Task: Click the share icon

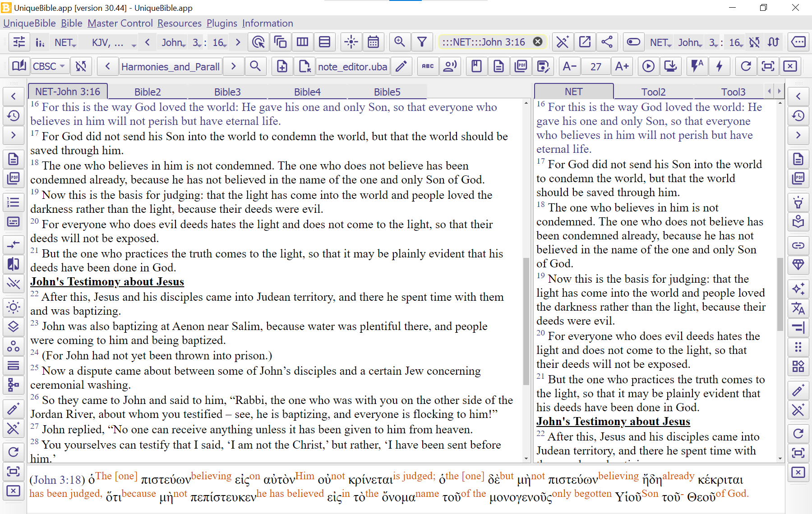Action: 607,42
